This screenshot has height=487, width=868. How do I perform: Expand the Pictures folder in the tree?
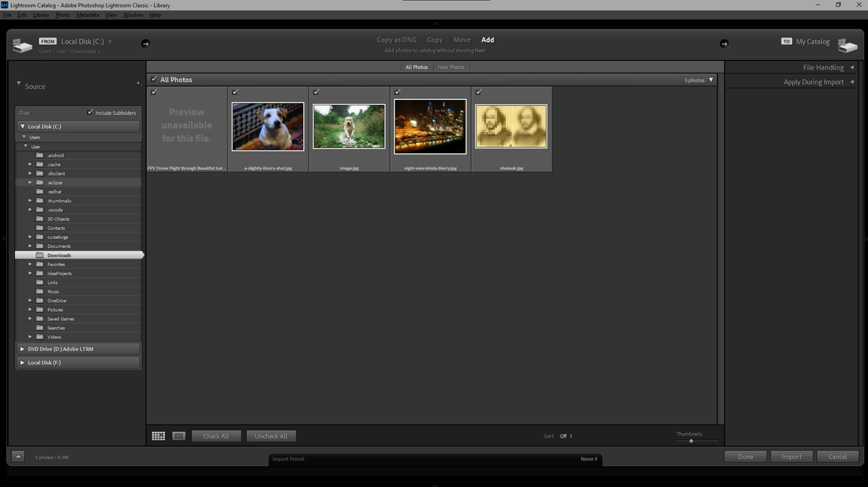pyautogui.click(x=31, y=310)
